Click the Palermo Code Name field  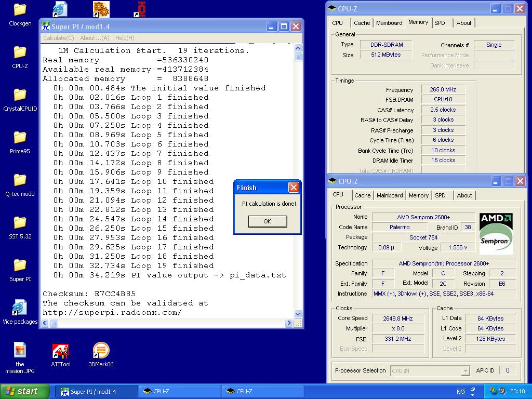click(x=400, y=227)
